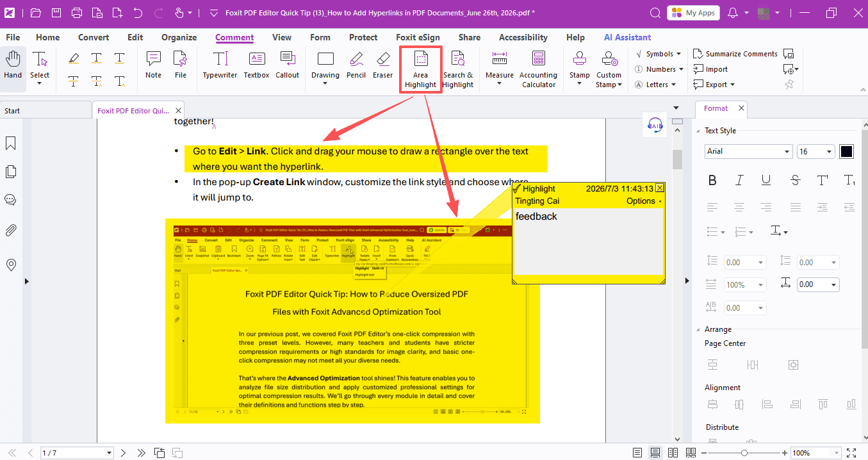Viewport: 868px width, 460px height.
Task: Select the Pencil tool
Action: tap(356, 66)
